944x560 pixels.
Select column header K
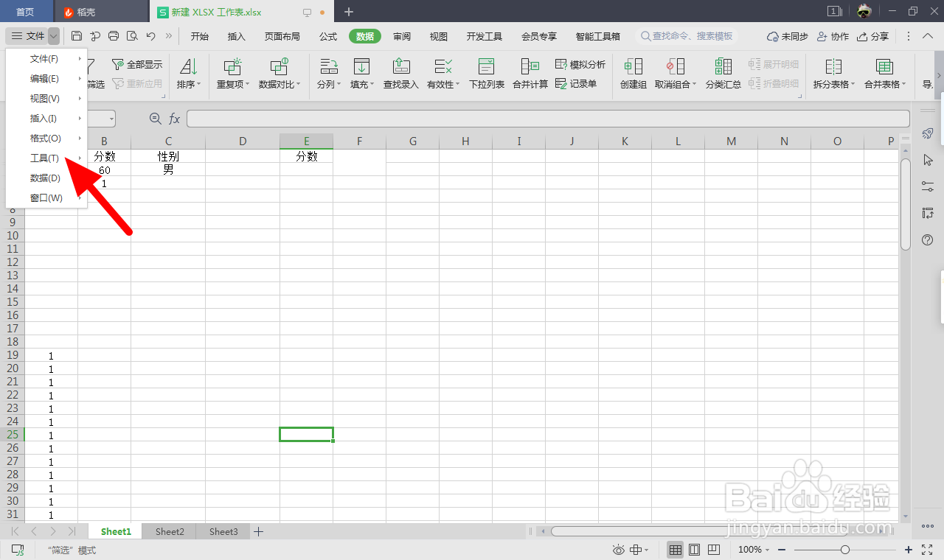(x=625, y=141)
